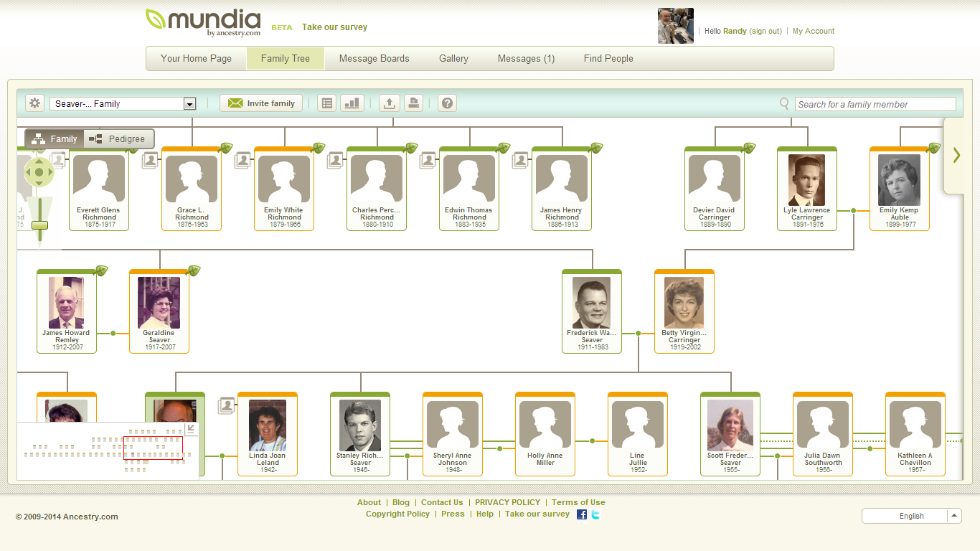Click the leaf hint on Lyle Lawrence Carringer
Screen dimensions: 980x551
tap(839, 147)
